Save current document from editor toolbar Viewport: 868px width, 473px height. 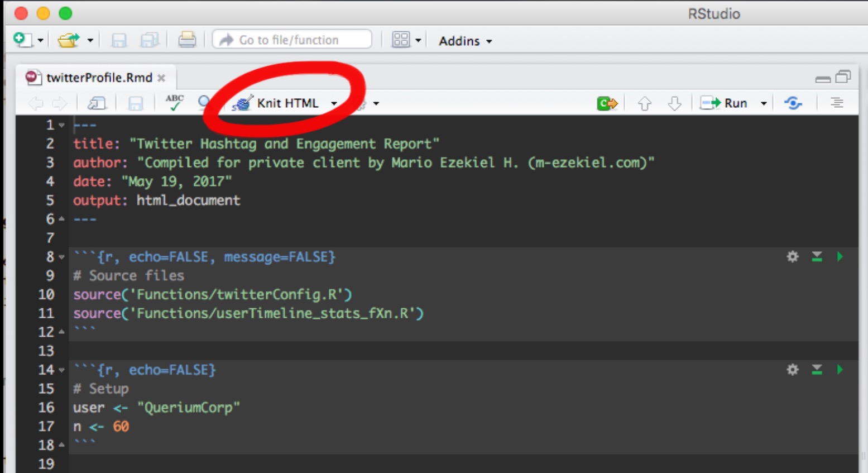(x=136, y=103)
